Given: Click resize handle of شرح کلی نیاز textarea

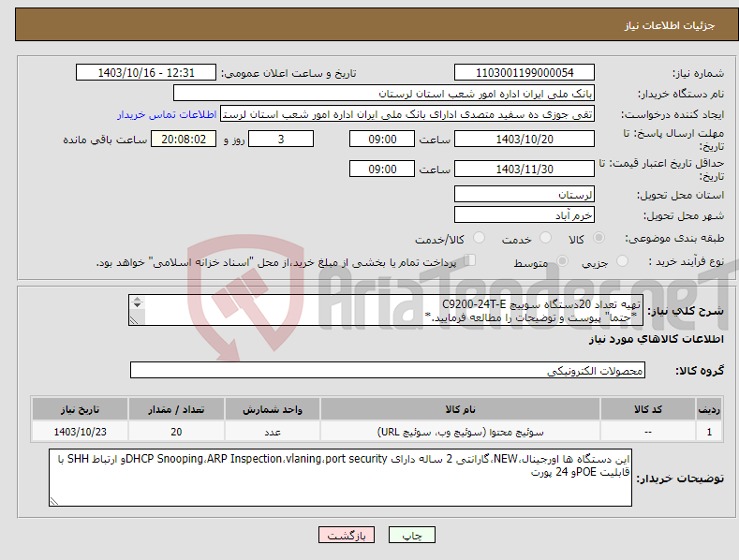Looking at the screenshot, I should pos(134,320).
